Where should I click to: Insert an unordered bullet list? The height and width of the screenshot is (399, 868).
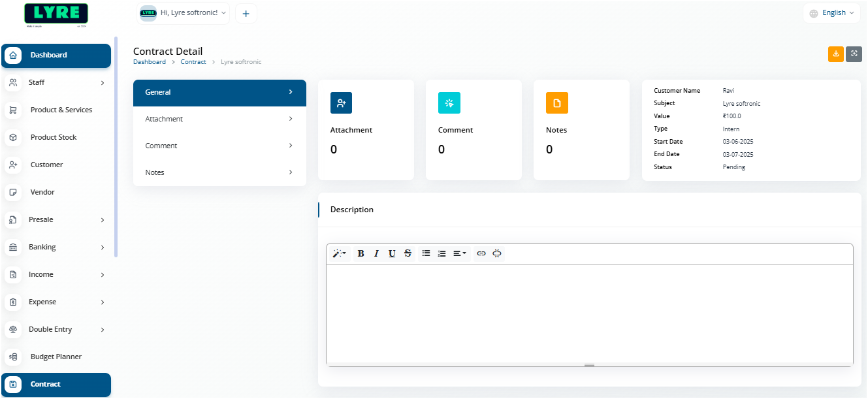426,253
